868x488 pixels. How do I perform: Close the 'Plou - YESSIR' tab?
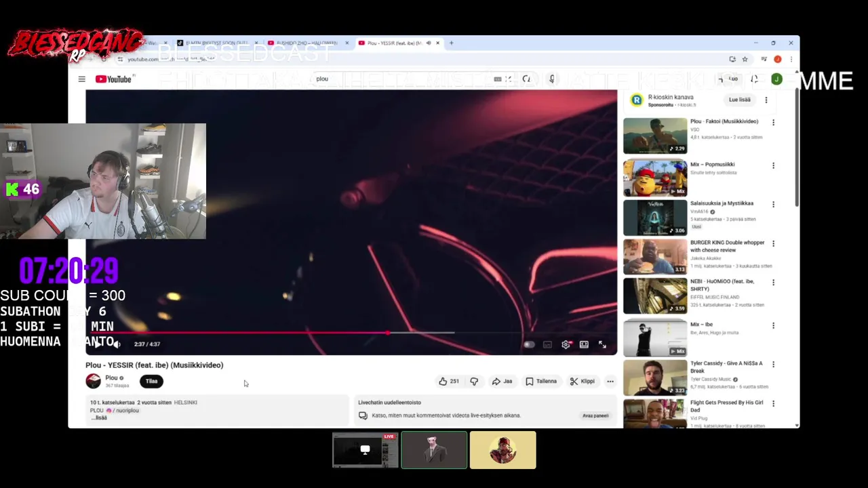point(438,43)
